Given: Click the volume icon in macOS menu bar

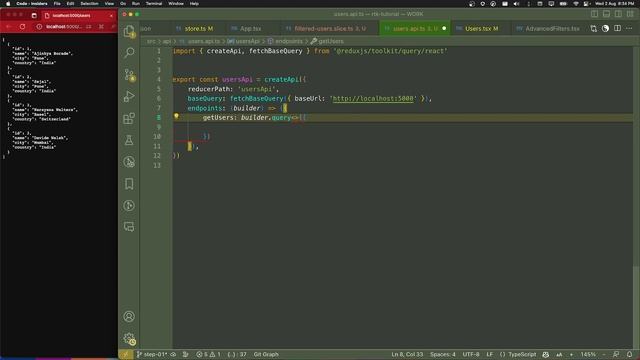Looking at the screenshot, I should pyautogui.click(x=516, y=3).
